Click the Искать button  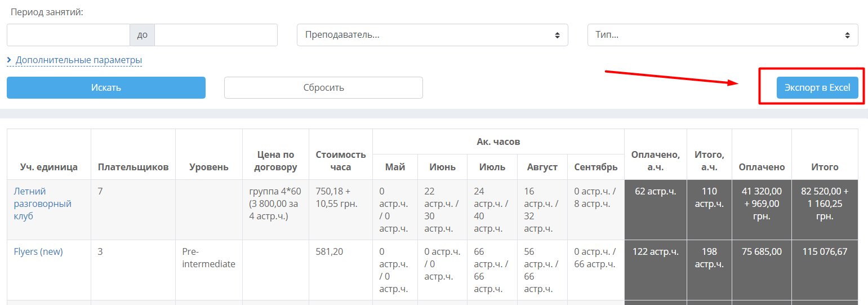(x=106, y=87)
